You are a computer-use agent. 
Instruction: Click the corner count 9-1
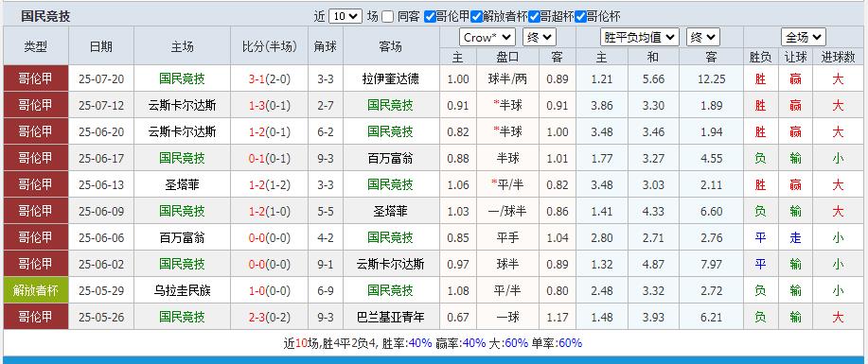(x=326, y=264)
